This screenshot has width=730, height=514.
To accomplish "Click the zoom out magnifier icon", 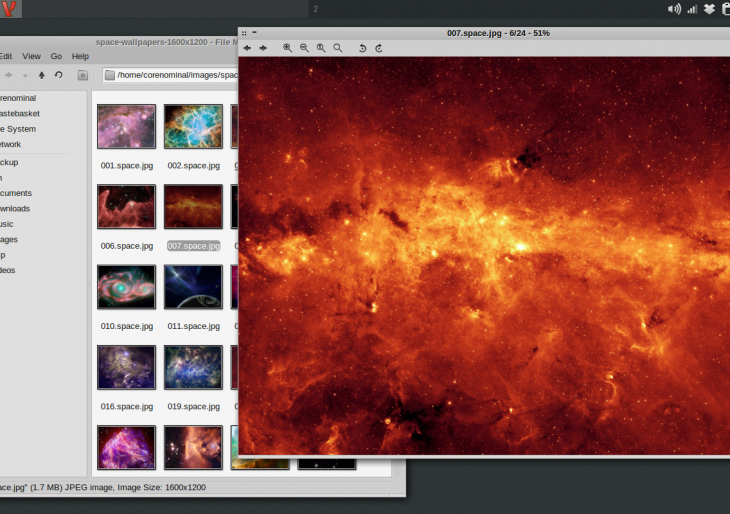I will pos(304,48).
